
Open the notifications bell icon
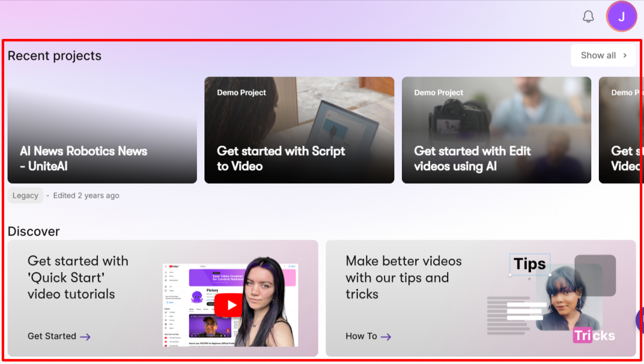[x=588, y=16]
